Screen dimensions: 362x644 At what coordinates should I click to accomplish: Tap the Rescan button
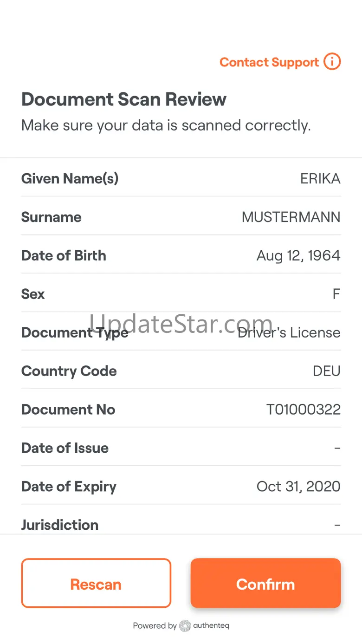96,583
